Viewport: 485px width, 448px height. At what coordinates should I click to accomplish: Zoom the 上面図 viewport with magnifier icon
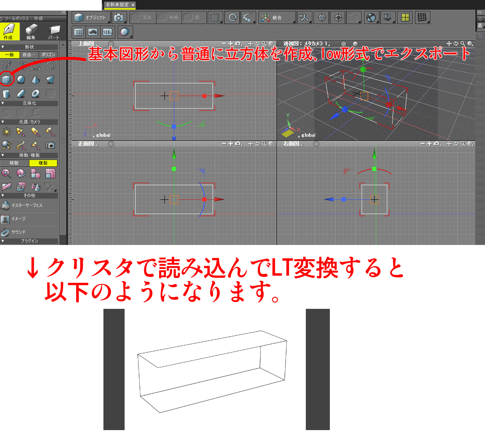pos(264,44)
